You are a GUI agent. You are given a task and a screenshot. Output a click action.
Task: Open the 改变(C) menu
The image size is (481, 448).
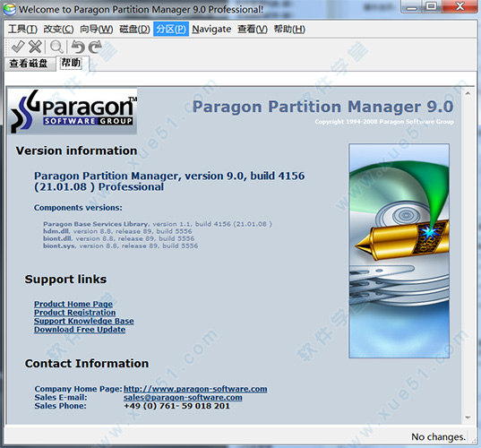[x=58, y=30]
